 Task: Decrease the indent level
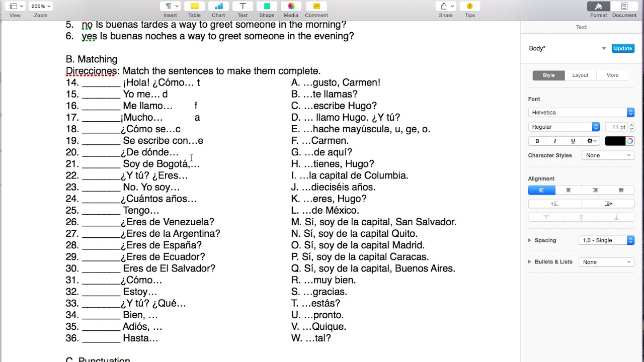(555, 204)
